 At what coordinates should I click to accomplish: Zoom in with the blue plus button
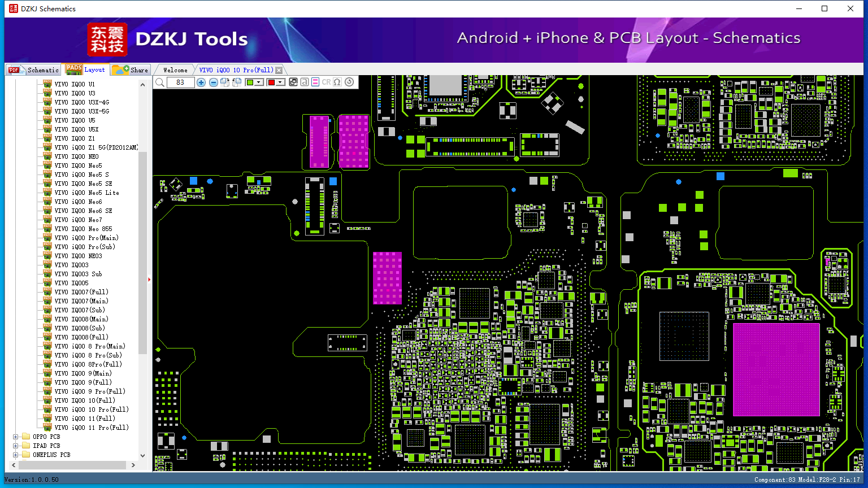tap(201, 82)
